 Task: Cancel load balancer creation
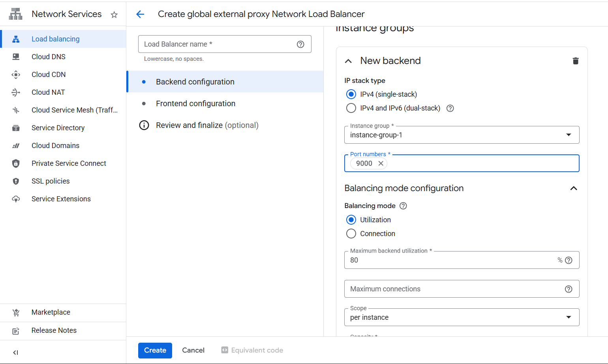pos(193,350)
